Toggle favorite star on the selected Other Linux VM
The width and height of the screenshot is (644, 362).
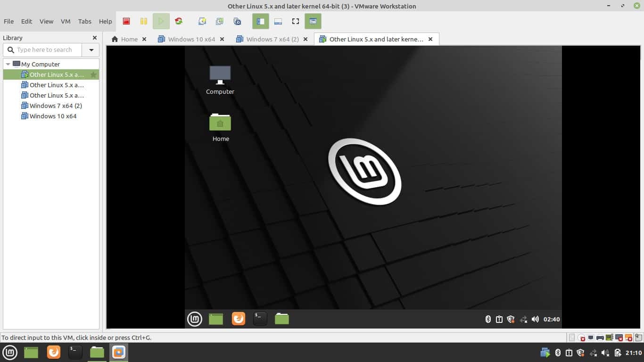pos(93,74)
